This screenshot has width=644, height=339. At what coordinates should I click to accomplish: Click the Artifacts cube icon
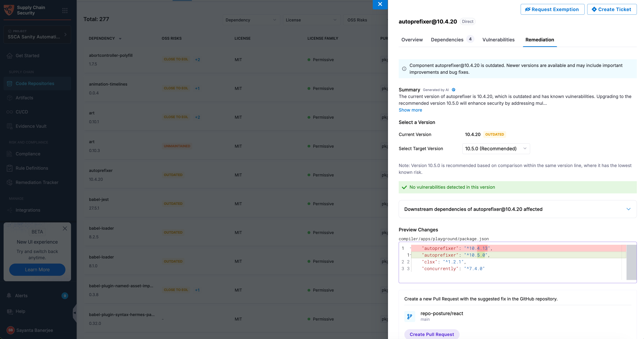tap(10, 98)
